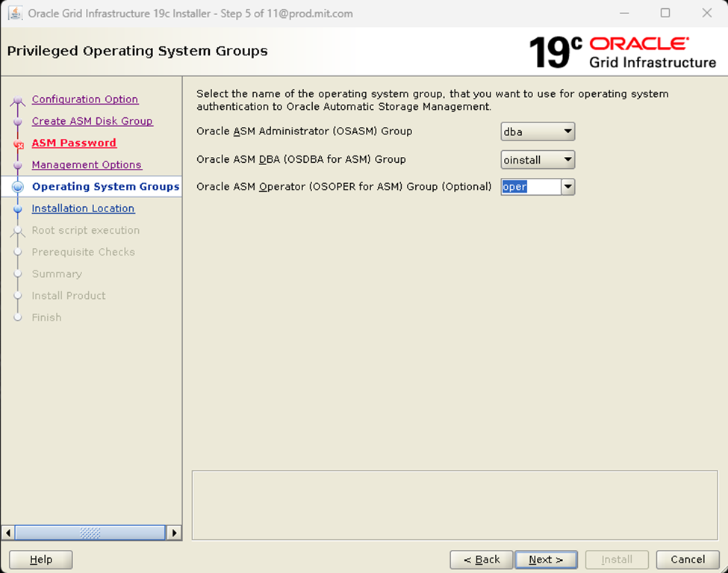The height and width of the screenshot is (573, 728).
Task: Click the ASM Password error step icon
Action: (19, 144)
